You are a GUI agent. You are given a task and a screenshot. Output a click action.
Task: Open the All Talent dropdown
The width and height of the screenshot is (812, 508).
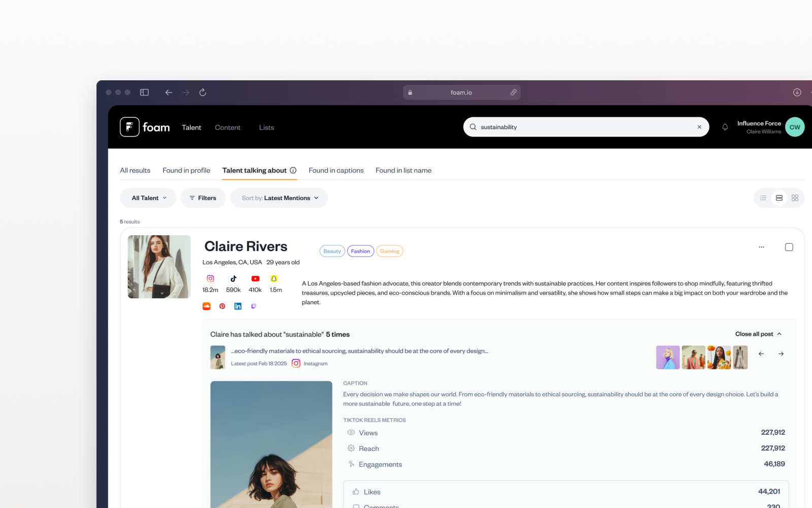[148, 198]
